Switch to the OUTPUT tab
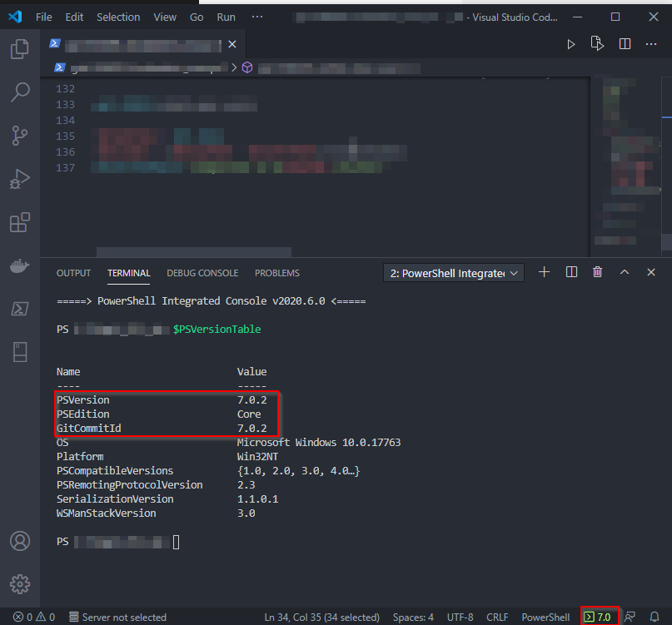672x625 pixels. coord(74,273)
